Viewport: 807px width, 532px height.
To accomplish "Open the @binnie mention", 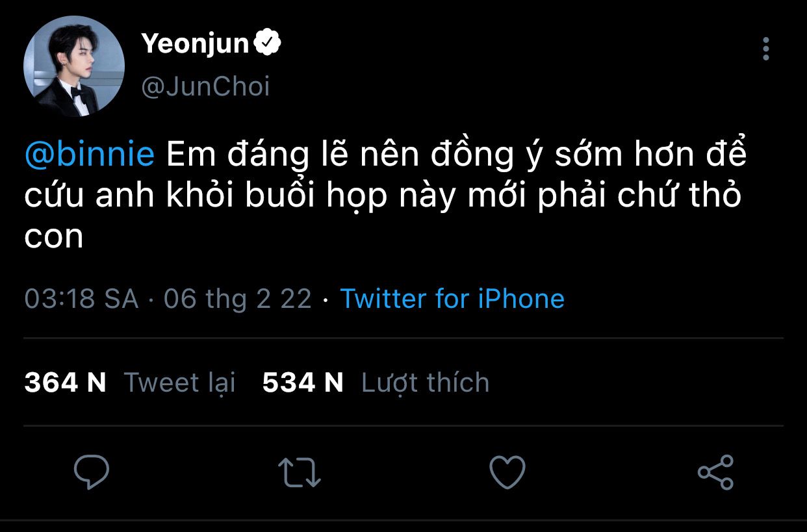I will [x=90, y=155].
